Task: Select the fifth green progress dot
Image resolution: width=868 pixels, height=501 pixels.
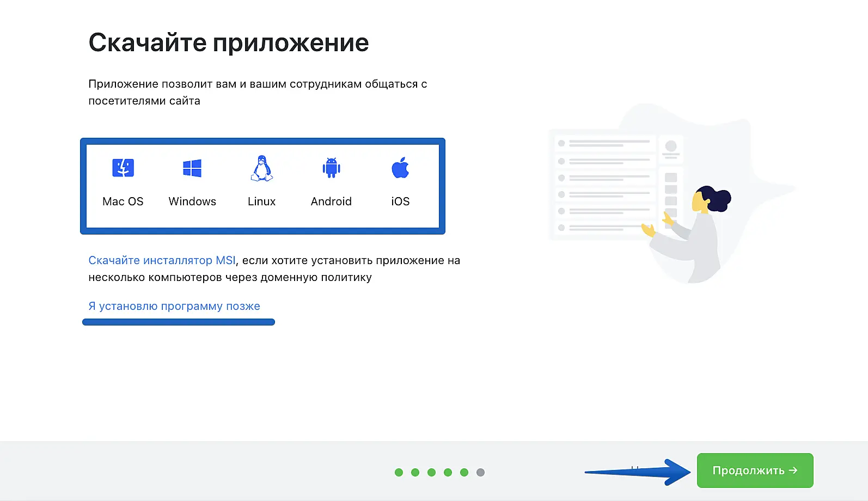Action: [x=464, y=472]
